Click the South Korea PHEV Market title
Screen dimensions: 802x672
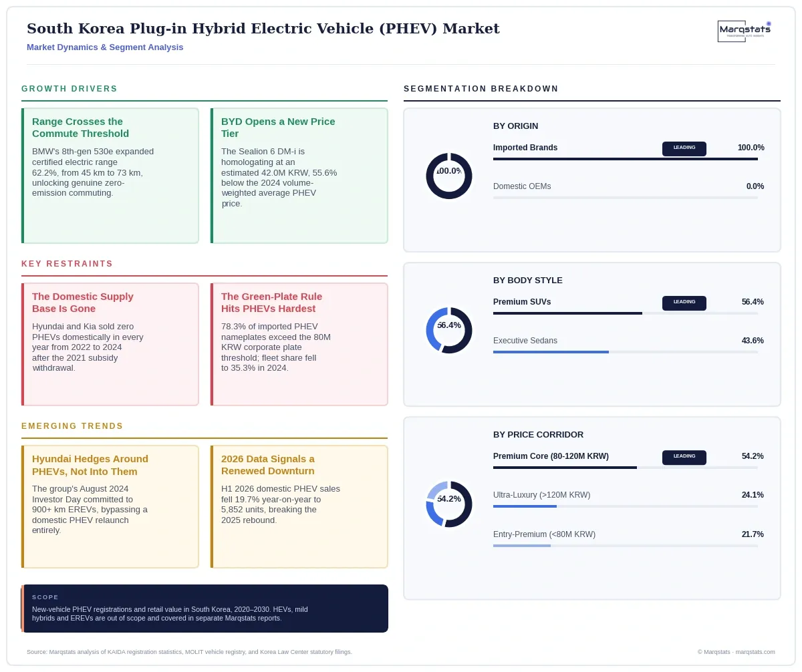coord(263,29)
